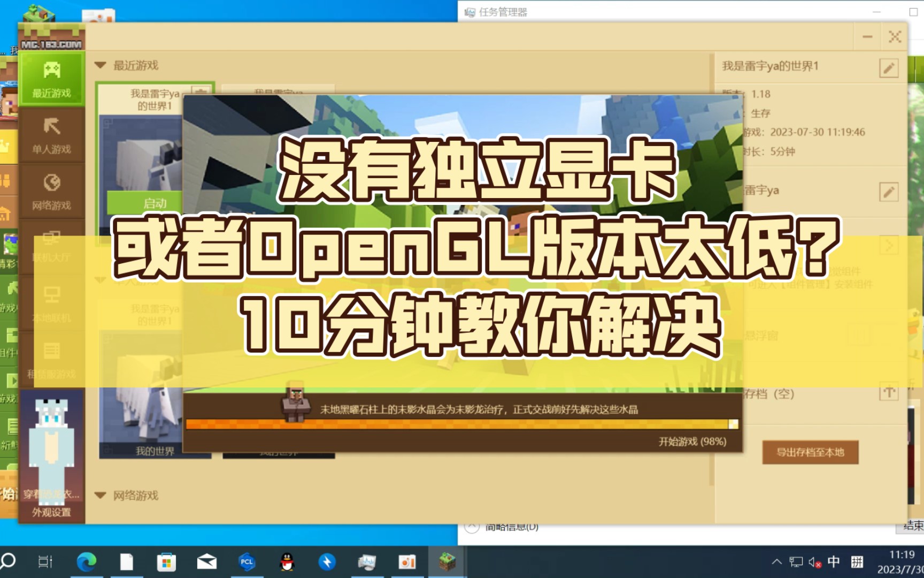The height and width of the screenshot is (578, 924).
Task: Click the loading progress bar
Action: tap(462, 424)
